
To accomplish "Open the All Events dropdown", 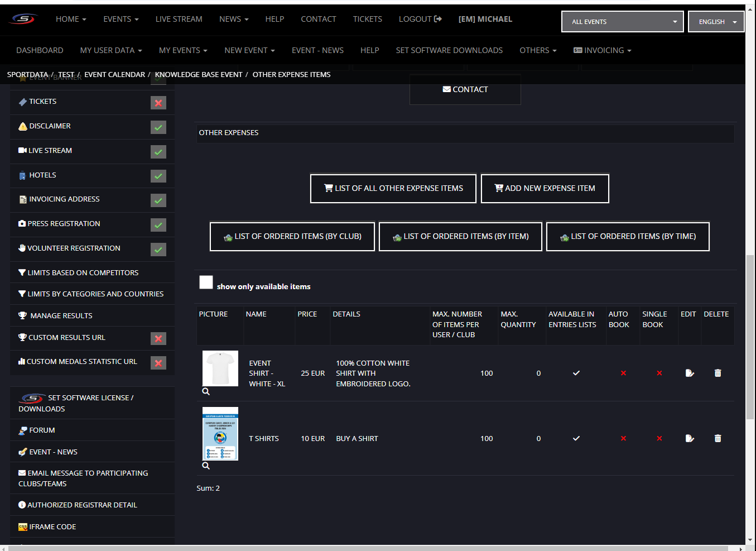I will point(622,22).
